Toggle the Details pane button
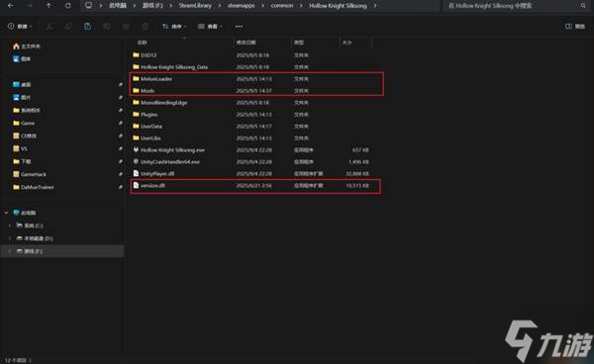The image size is (594, 364). point(575,26)
